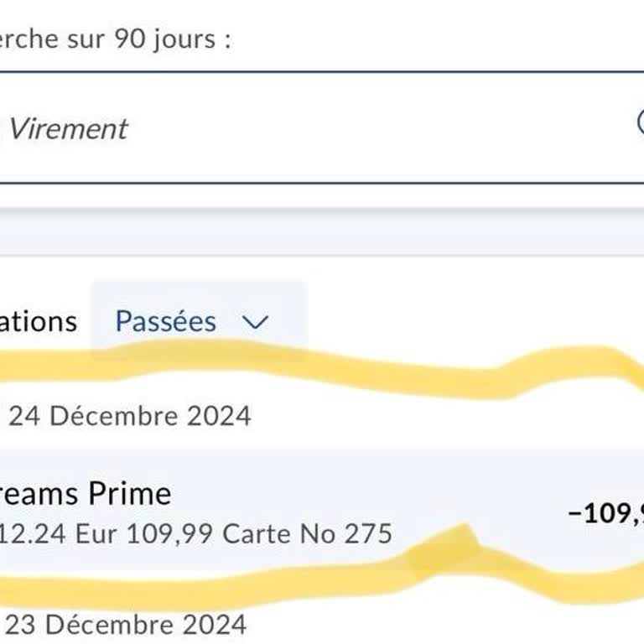Click the gray band below the search box

pos(322,231)
